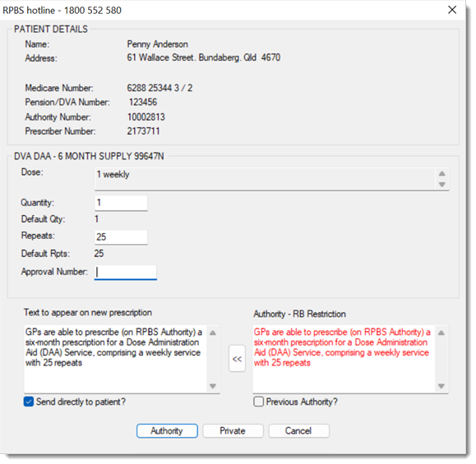This screenshot has width=476, height=464.
Task: Click down arrow of prescription text scrollbar
Action: pos(213,386)
